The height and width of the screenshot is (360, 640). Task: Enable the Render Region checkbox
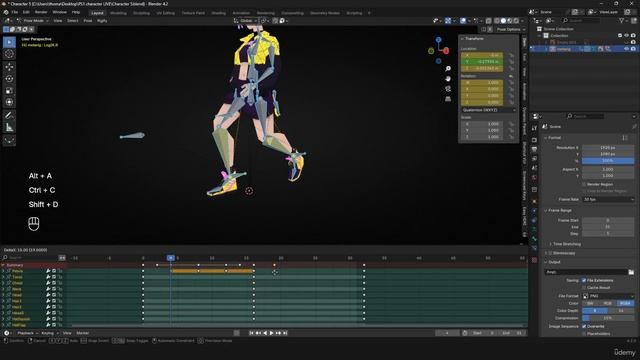(584, 184)
